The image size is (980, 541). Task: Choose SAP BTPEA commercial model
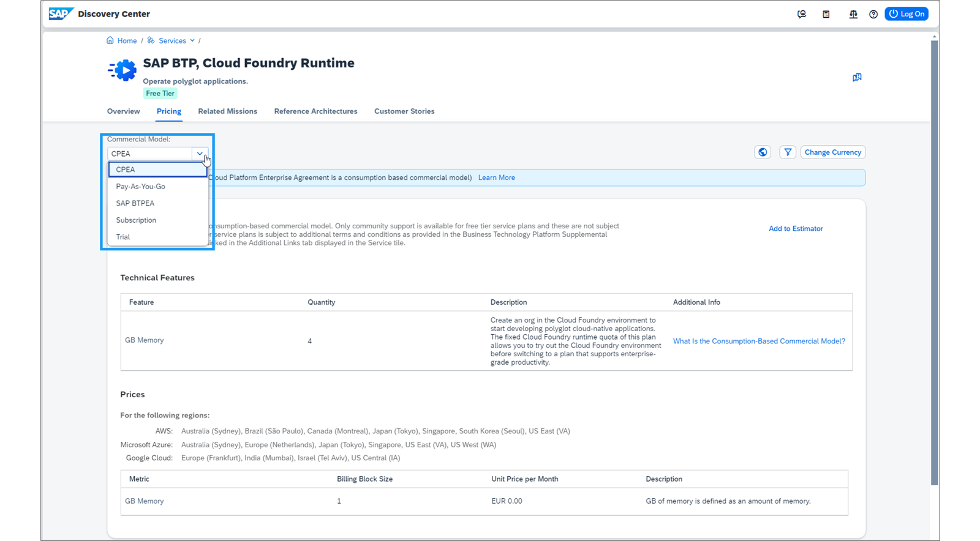point(158,203)
